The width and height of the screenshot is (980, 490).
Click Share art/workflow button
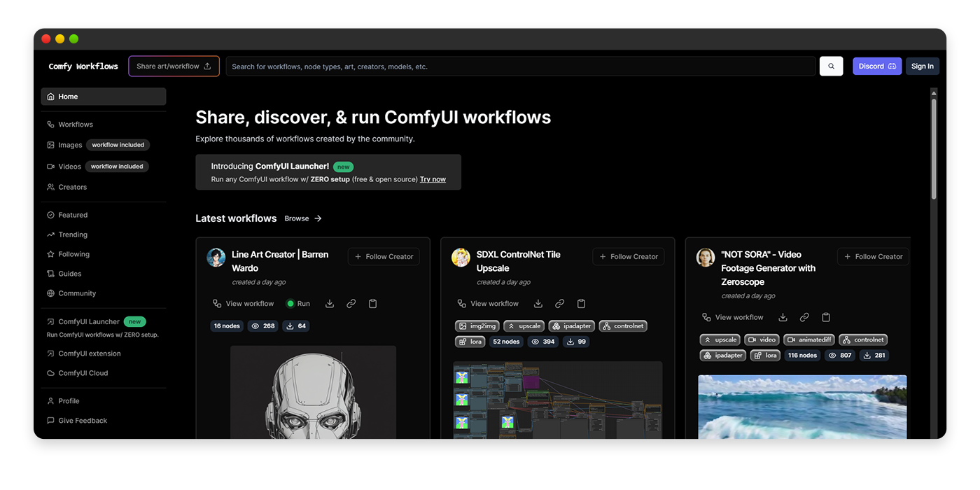pos(174,66)
